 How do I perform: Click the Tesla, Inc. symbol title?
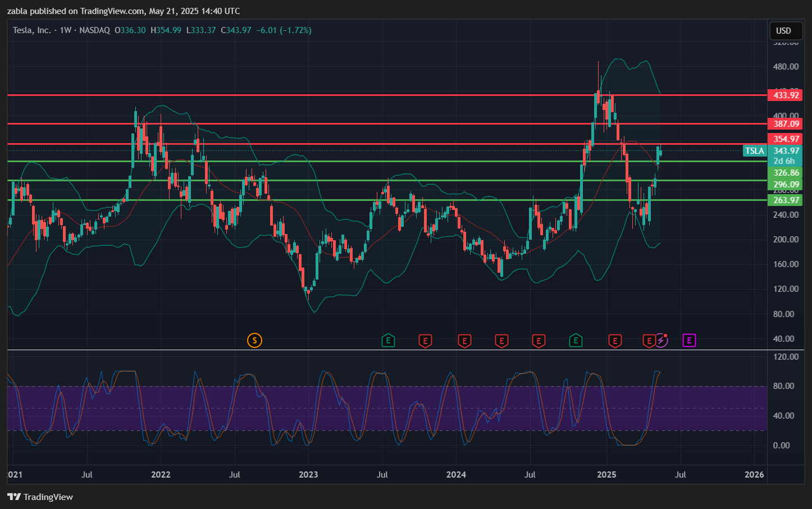point(32,30)
